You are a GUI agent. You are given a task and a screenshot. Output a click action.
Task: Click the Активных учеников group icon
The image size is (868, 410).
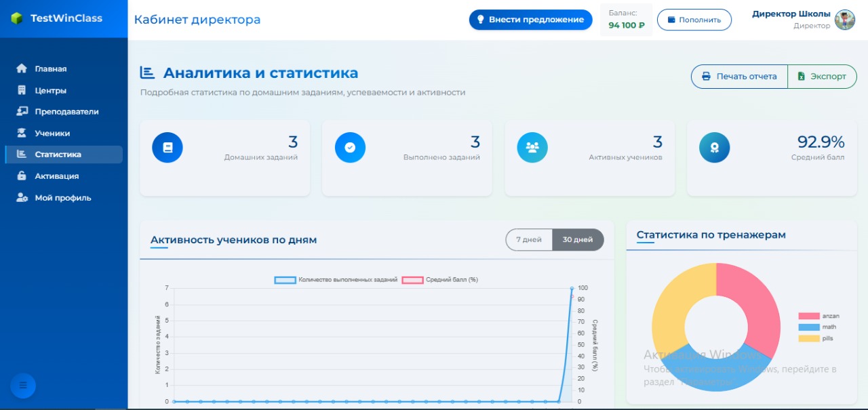coord(532,147)
